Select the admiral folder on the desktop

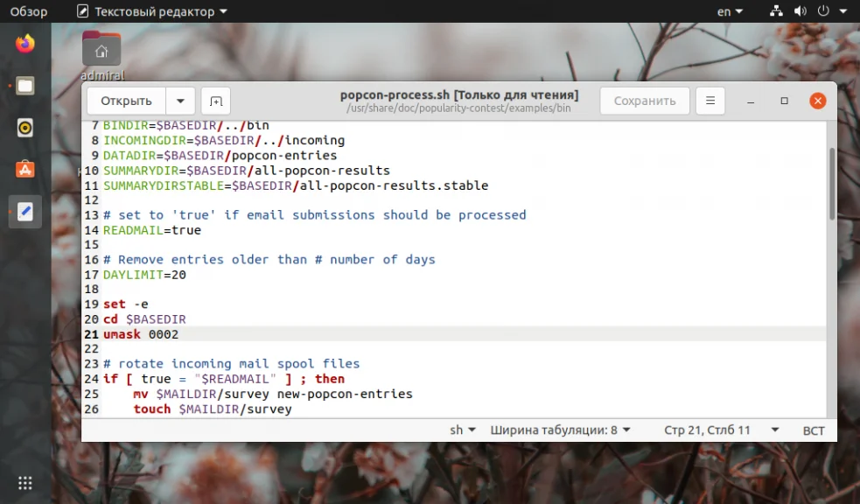coord(101,50)
